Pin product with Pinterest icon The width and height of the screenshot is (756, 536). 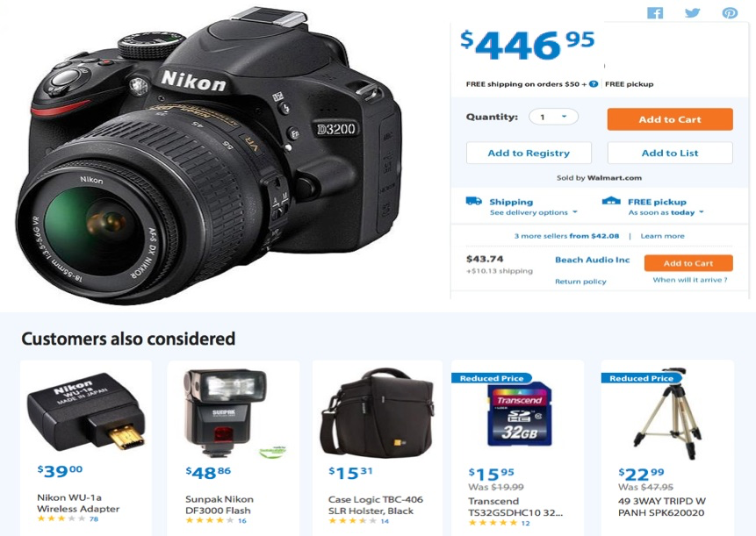(730, 13)
